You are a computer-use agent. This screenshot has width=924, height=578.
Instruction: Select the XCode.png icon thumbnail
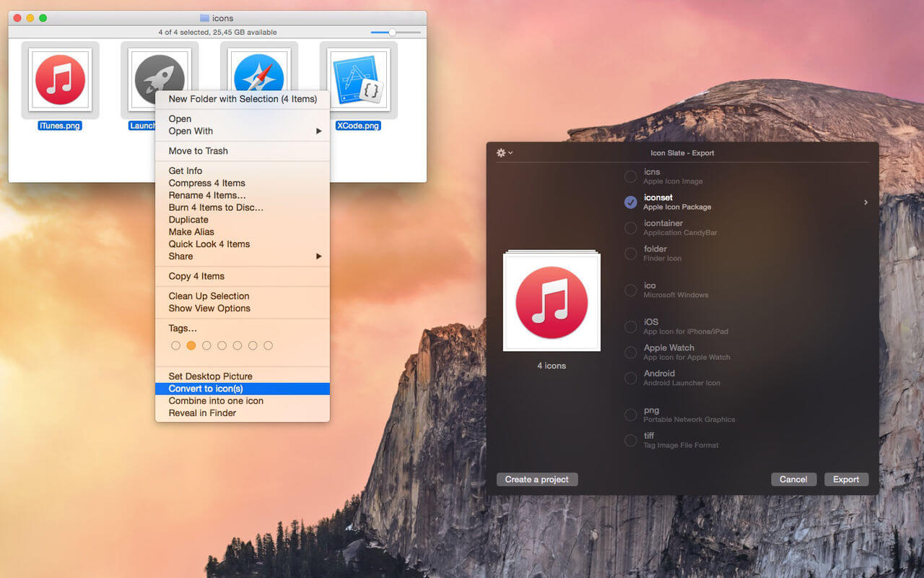click(x=358, y=79)
